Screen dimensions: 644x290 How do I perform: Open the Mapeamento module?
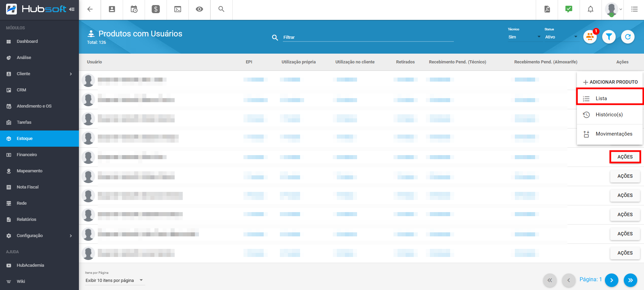click(39, 171)
